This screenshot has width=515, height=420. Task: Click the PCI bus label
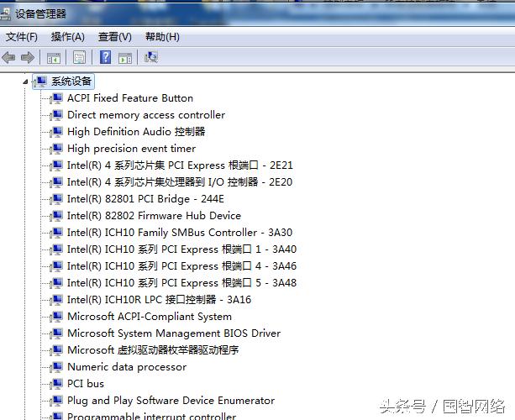(x=86, y=384)
